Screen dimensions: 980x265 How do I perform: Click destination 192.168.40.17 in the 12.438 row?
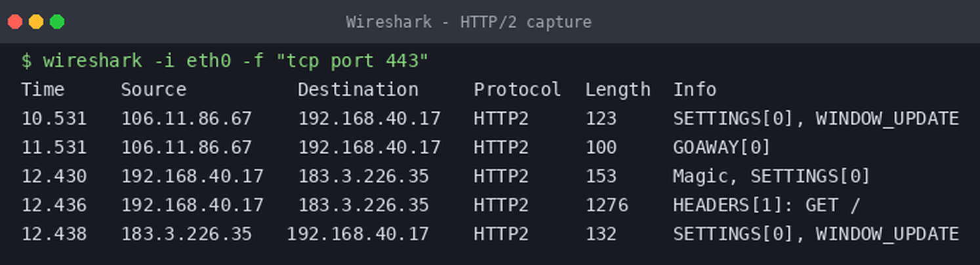pos(358,234)
